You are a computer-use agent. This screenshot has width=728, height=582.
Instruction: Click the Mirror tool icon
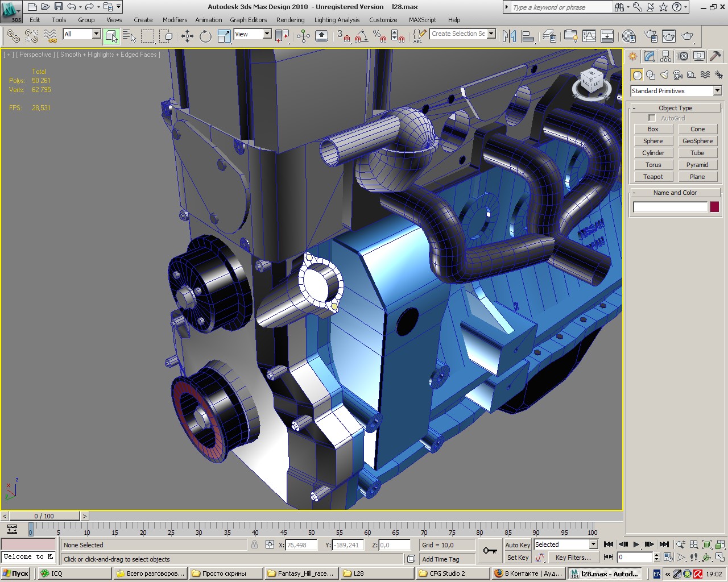click(x=509, y=36)
